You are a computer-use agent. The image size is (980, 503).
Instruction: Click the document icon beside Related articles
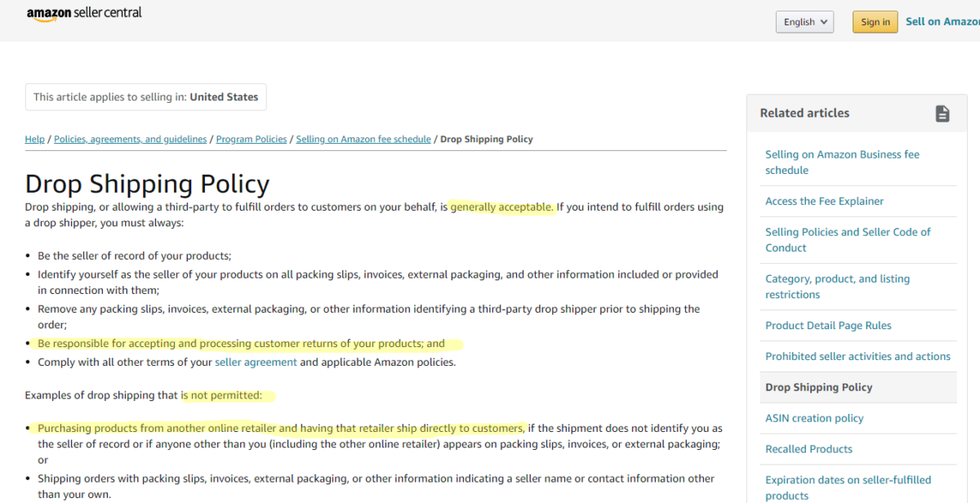pos(942,114)
